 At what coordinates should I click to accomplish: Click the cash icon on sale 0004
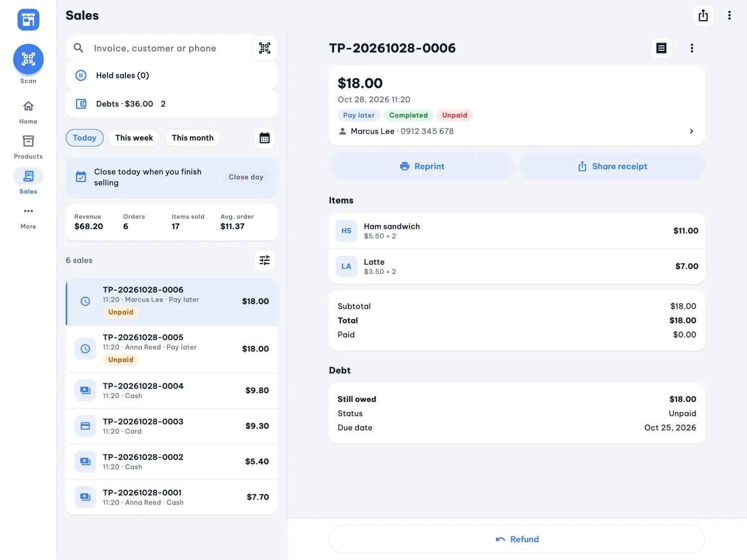[85, 390]
